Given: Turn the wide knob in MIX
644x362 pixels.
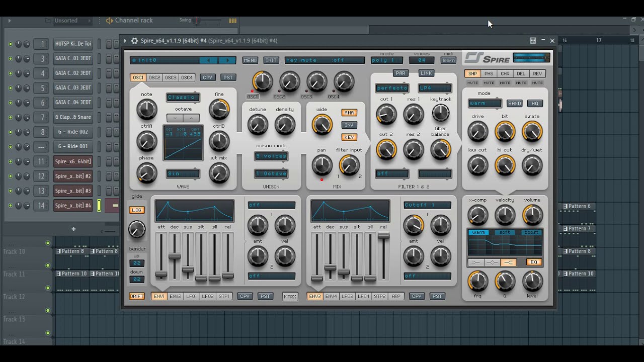Looking at the screenshot, I should (322, 125).
